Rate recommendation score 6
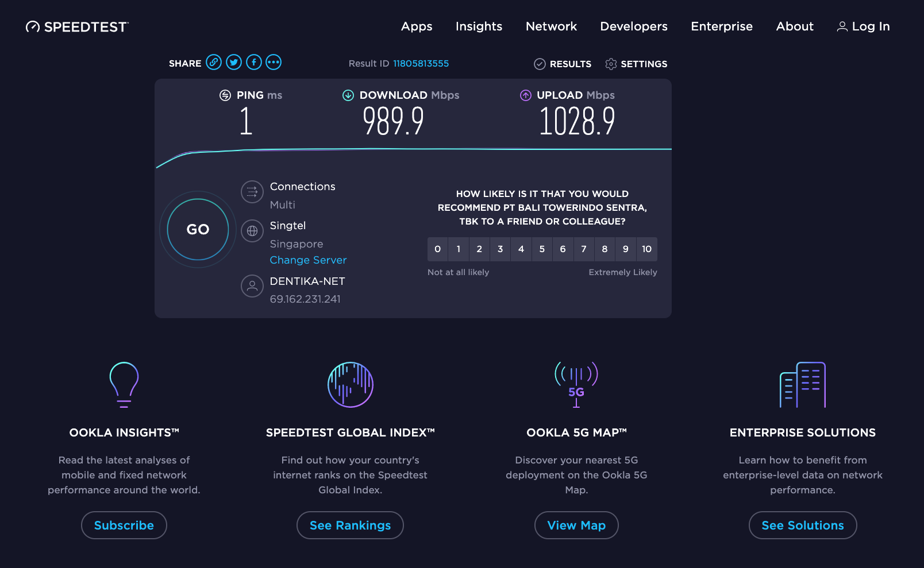The height and width of the screenshot is (568, 924). coord(563,249)
